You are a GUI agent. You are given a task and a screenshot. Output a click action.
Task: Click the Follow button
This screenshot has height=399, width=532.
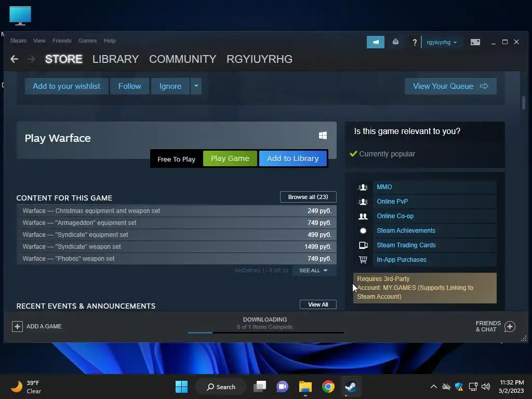[x=129, y=86]
